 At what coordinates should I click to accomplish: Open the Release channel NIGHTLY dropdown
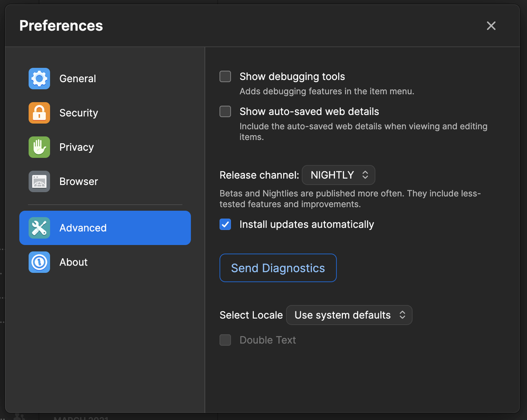(x=338, y=175)
